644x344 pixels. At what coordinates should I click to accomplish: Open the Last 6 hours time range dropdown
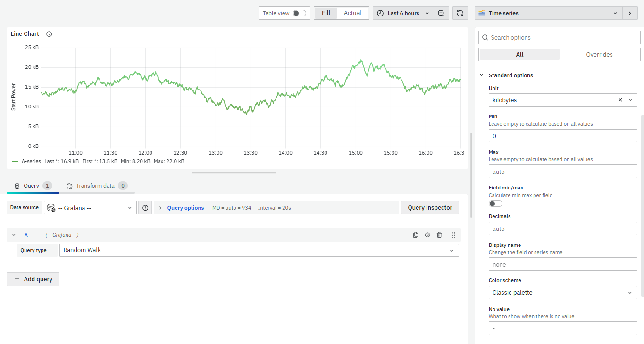click(x=403, y=13)
